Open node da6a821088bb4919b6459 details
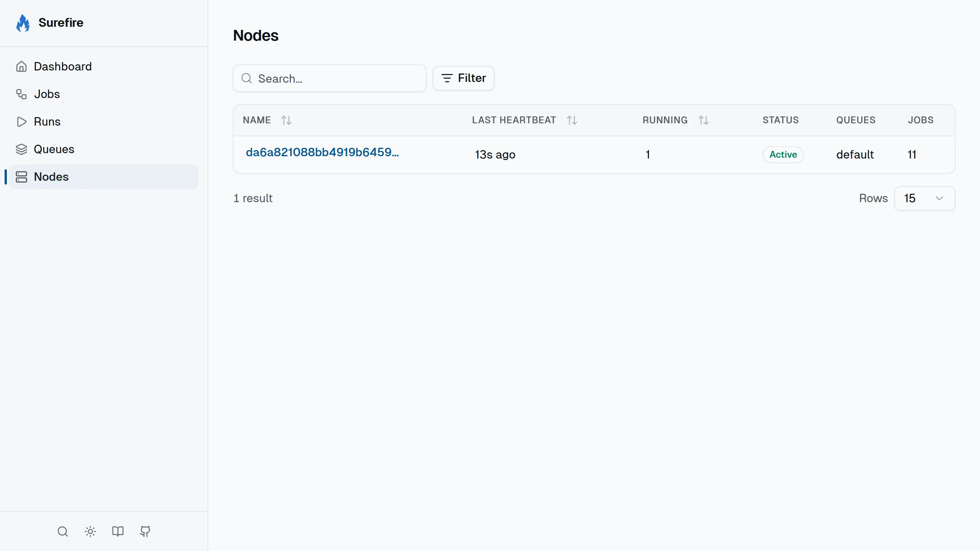 [x=322, y=152]
